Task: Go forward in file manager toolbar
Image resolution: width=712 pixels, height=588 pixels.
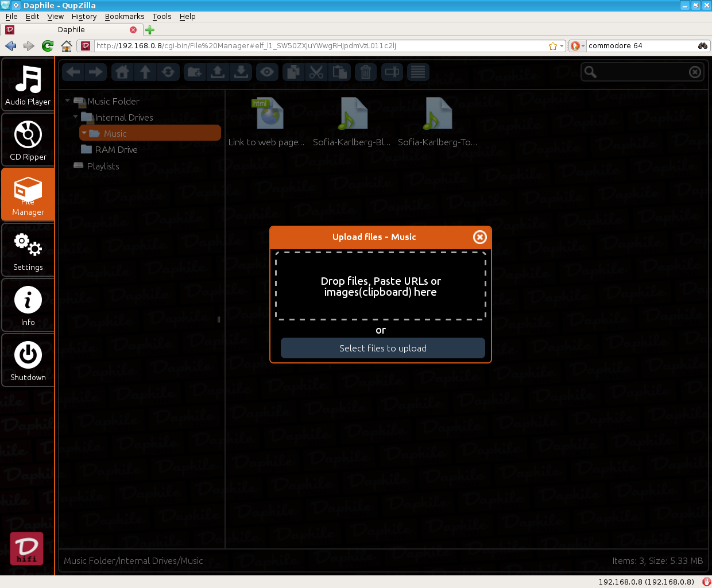Action: click(96, 72)
